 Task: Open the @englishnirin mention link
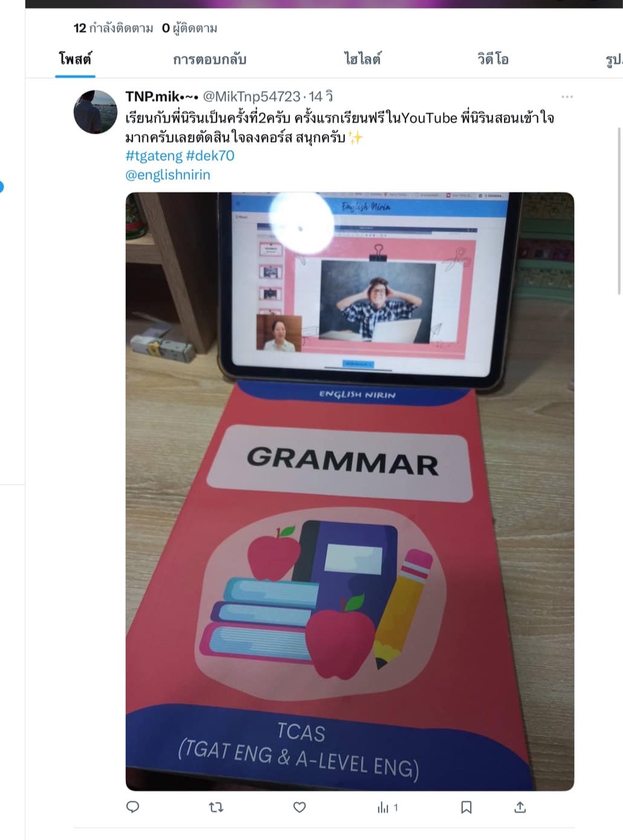click(x=168, y=175)
